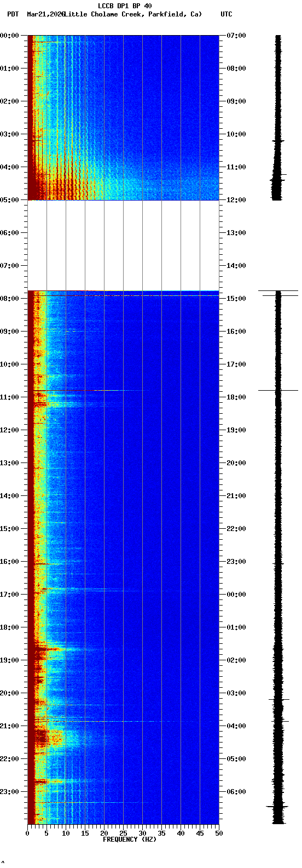The height and width of the screenshot is (868, 302).
Task: Click frequency tick label 45
Action: click(x=200, y=833)
